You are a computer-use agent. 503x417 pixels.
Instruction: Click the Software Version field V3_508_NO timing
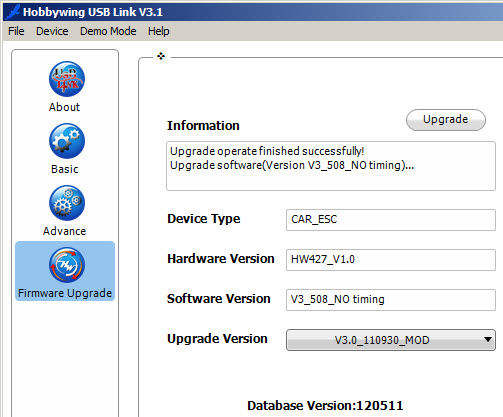[391, 300]
